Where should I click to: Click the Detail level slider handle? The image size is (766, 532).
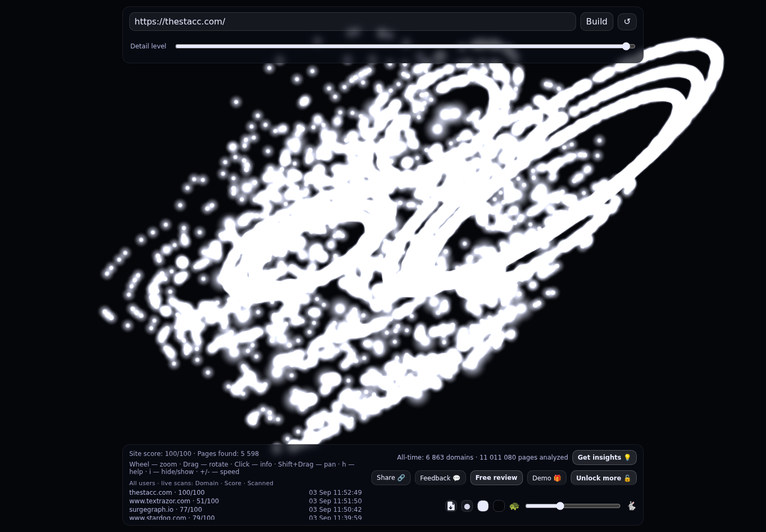pyautogui.click(x=626, y=46)
